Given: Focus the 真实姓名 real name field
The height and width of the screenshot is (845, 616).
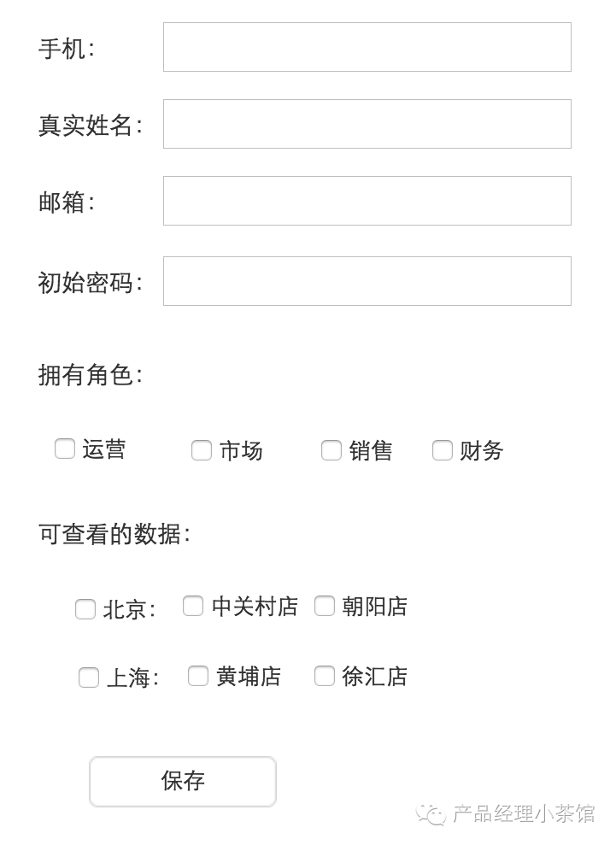Looking at the screenshot, I should point(367,124).
